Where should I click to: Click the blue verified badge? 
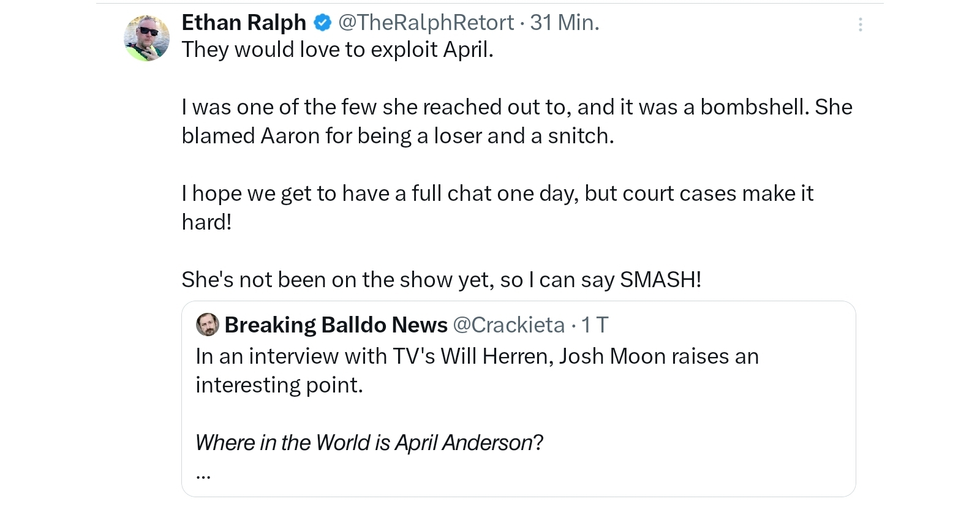[323, 23]
